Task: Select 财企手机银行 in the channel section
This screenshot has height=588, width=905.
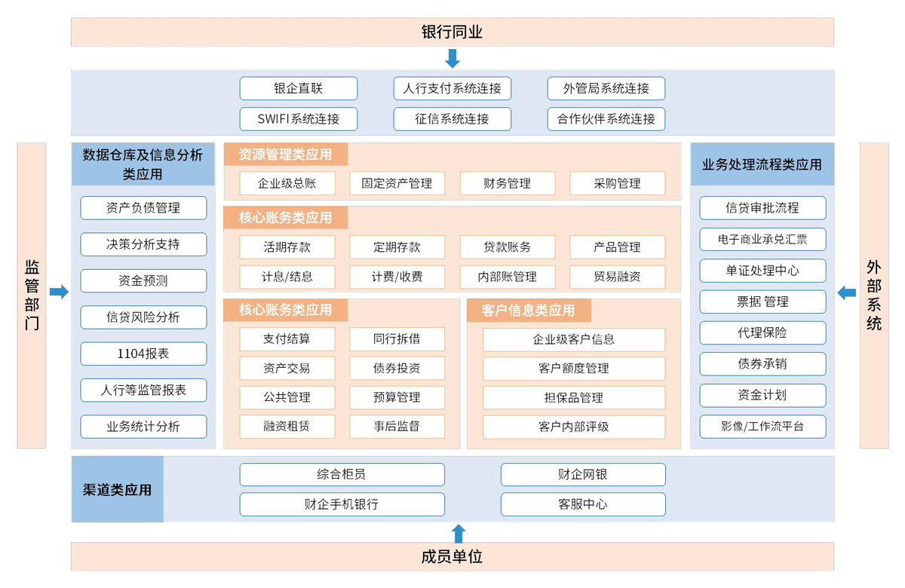Action: pyautogui.click(x=342, y=504)
